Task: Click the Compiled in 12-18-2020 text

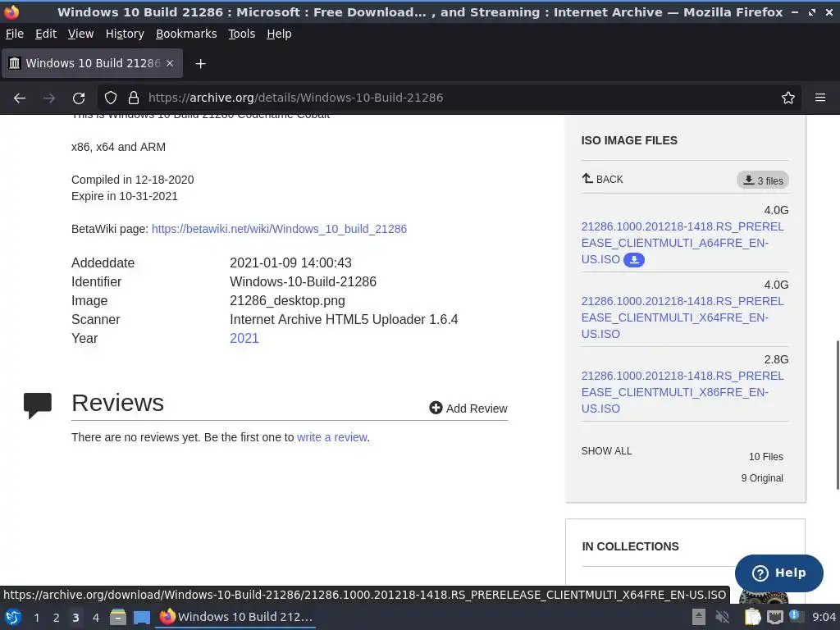Action: pyautogui.click(x=133, y=180)
